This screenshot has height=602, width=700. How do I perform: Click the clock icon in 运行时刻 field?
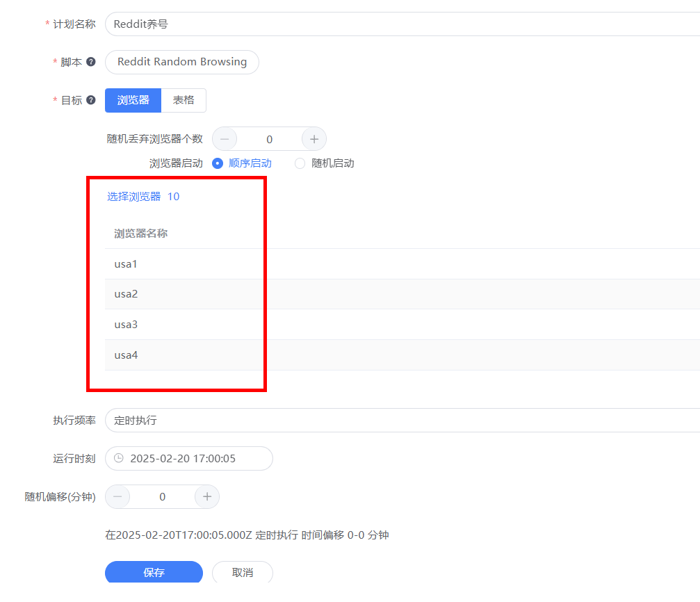coord(117,458)
